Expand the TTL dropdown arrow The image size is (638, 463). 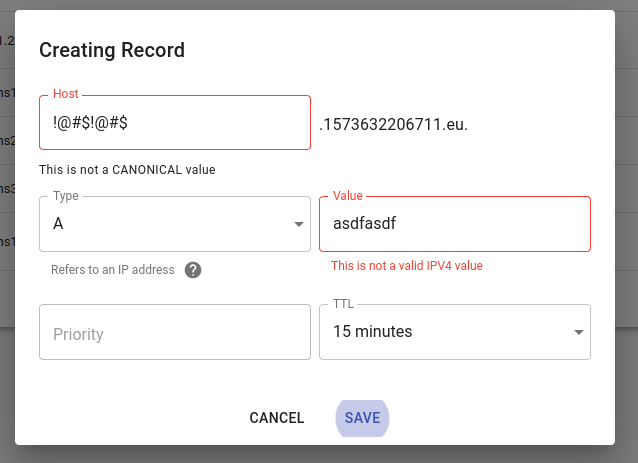(579, 332)
